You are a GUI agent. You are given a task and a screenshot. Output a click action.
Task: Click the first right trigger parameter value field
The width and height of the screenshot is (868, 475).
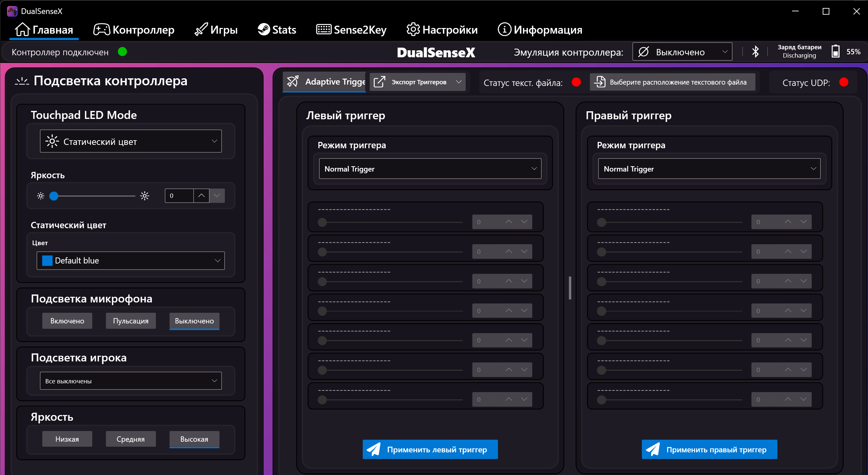[x=765, y=222]
